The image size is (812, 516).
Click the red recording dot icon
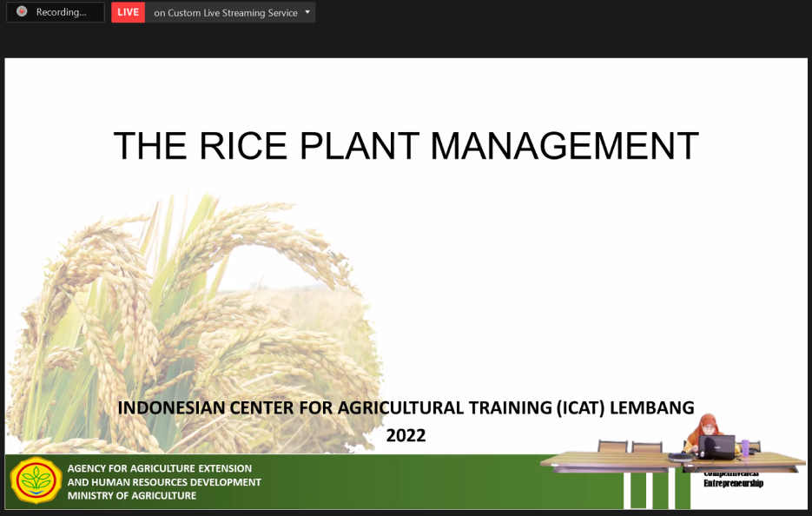point(22,12)
